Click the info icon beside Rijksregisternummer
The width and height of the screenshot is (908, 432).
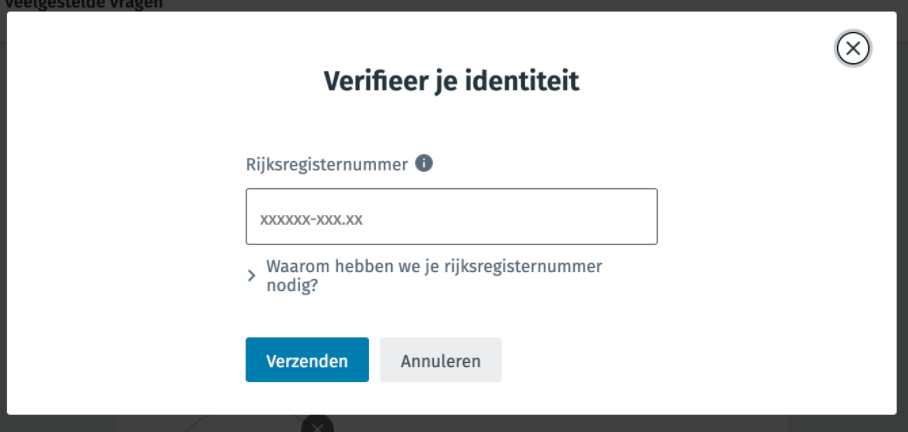click(424, 164)
